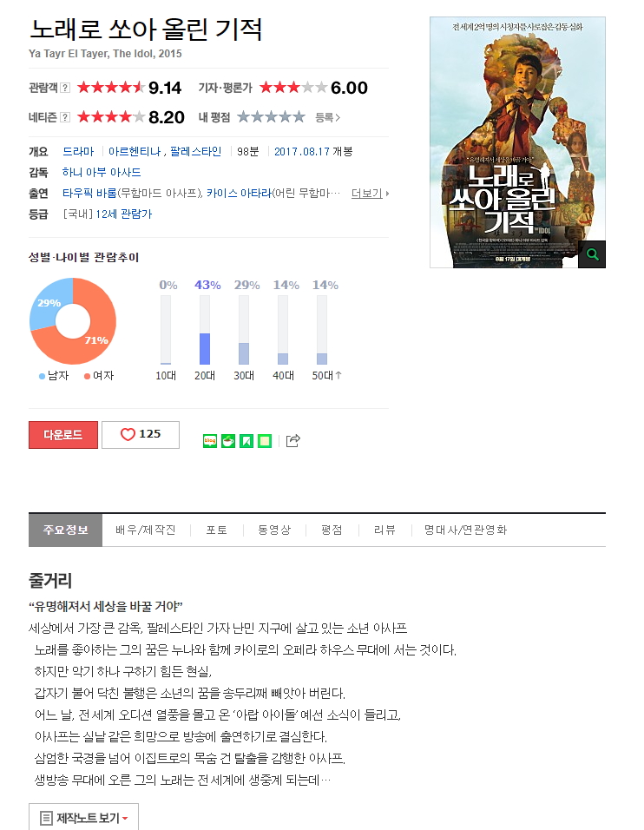Open director 하니 아부 아사드 link
Image resolution: width=644 pixels, height=830 pixels.
click(x=102, y=173)
